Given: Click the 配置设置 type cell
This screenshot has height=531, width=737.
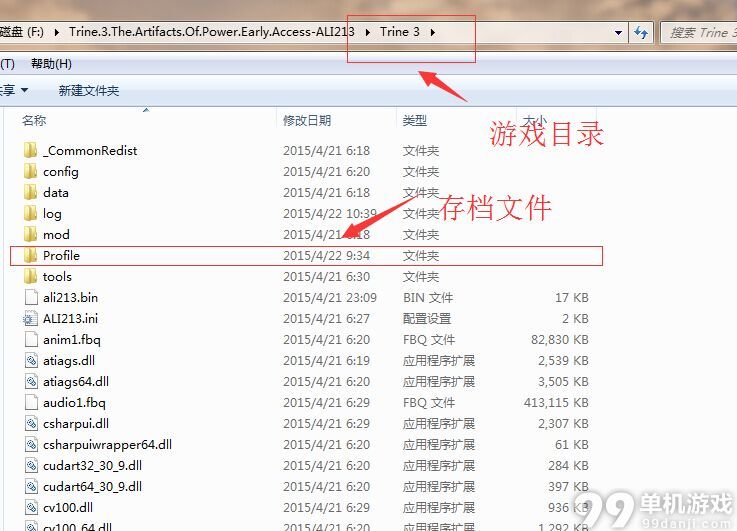Looking at the screenshot, I should coord(427,319).
